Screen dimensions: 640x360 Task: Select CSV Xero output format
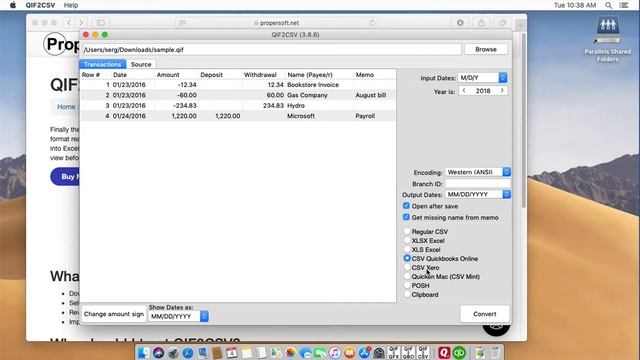tap(407, 267)
